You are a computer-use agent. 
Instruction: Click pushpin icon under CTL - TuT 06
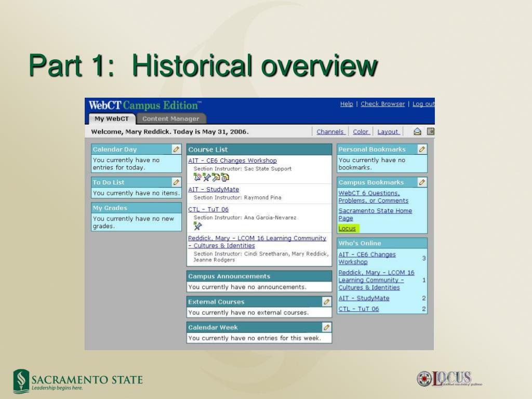click(x=197, y=225)
